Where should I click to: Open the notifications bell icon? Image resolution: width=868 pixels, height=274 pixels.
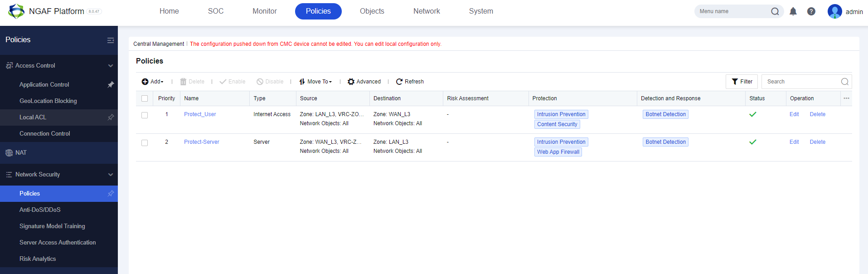(x=793, y=11)
